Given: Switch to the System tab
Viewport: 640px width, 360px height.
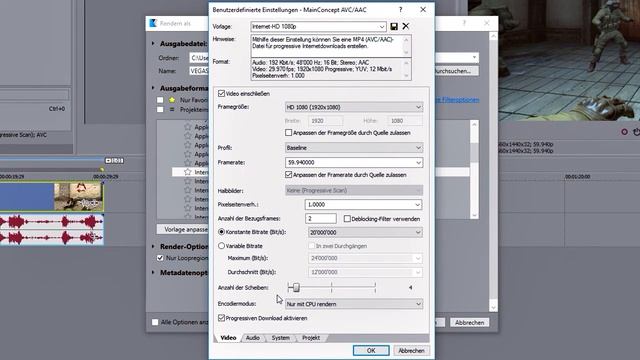Looking at the screenshot, I should 280,338.
